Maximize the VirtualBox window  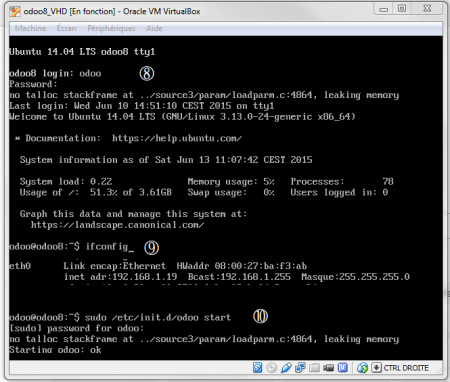click(x=402, y=8)
